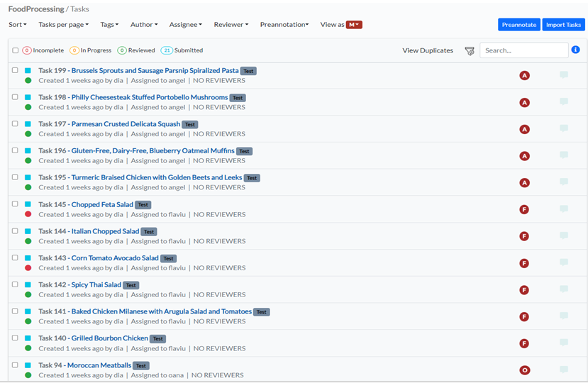This screenshot has height=383, width=588.
Task: Click assignee avatar A on Task 196 row
Action: click(x=524, y=156)
